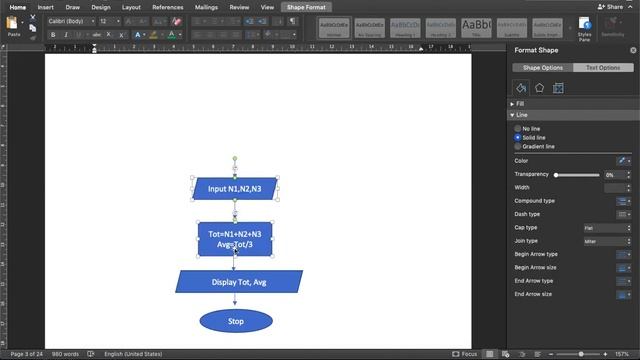Open the End Arrow type dropdown
This screenshot has height=360, width=640.
624,281
